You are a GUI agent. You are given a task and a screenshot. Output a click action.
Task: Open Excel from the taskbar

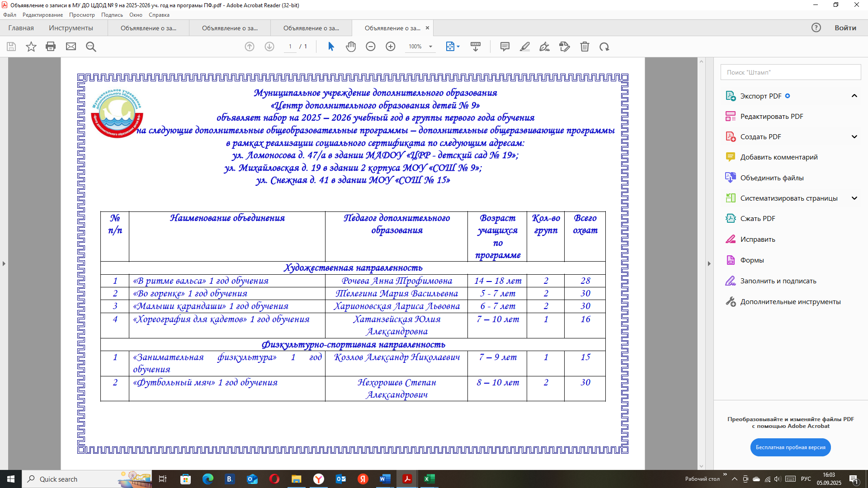click(x=429, y=479)
